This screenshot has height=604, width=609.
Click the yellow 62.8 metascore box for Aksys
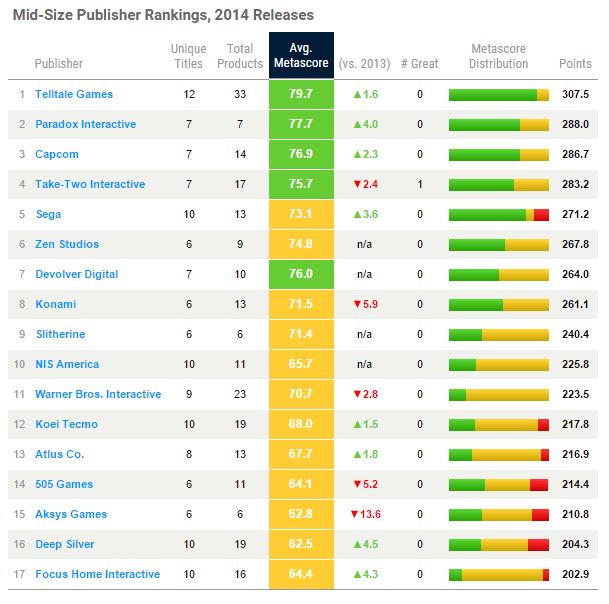(x=301, y=515)
